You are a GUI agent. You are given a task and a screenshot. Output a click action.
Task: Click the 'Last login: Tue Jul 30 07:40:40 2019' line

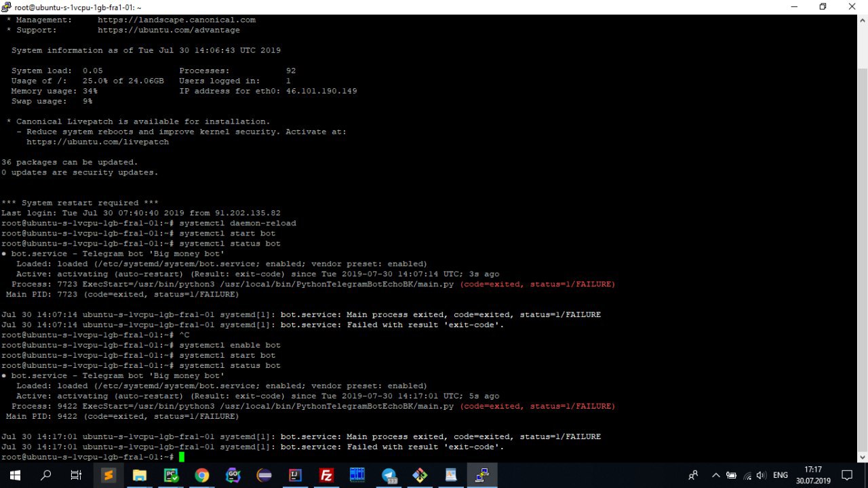tap(141, 213)
